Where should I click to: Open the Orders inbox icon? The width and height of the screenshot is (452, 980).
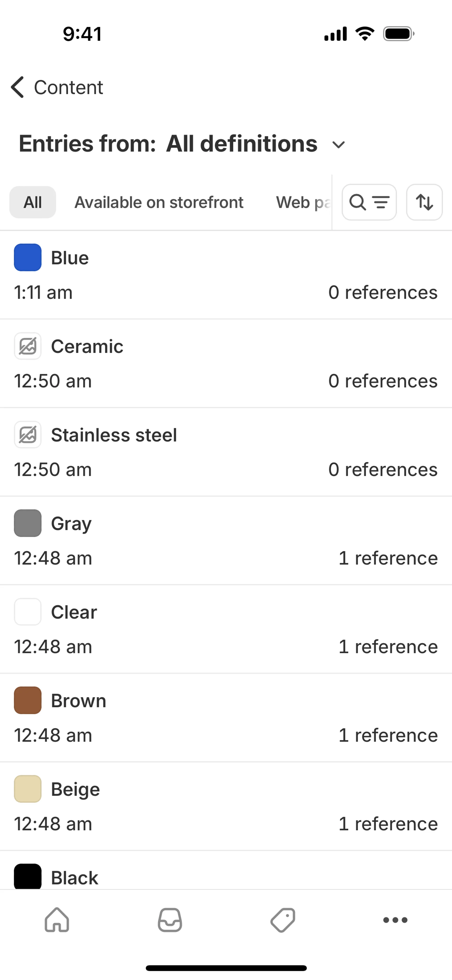[x=170, y=920]
